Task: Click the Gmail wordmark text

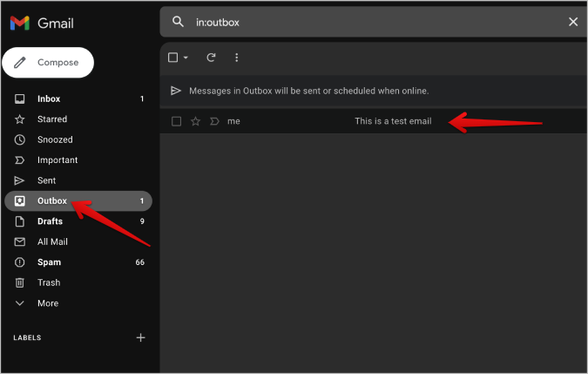Action: 56,24
